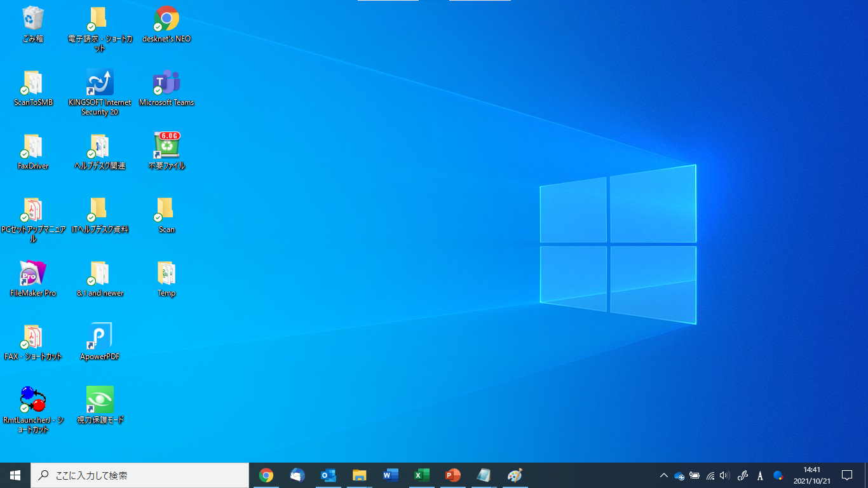Click the taskbar search box

(x=140, y=475)
